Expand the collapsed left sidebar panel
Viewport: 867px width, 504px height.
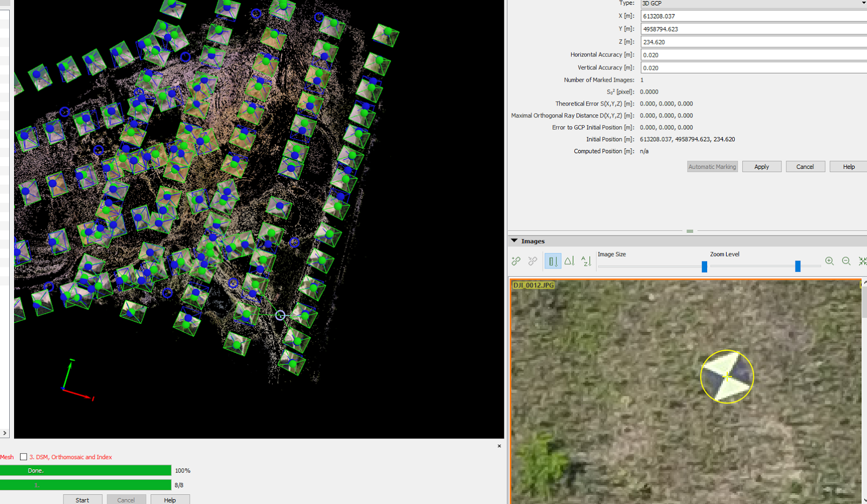tap(4, 433)
